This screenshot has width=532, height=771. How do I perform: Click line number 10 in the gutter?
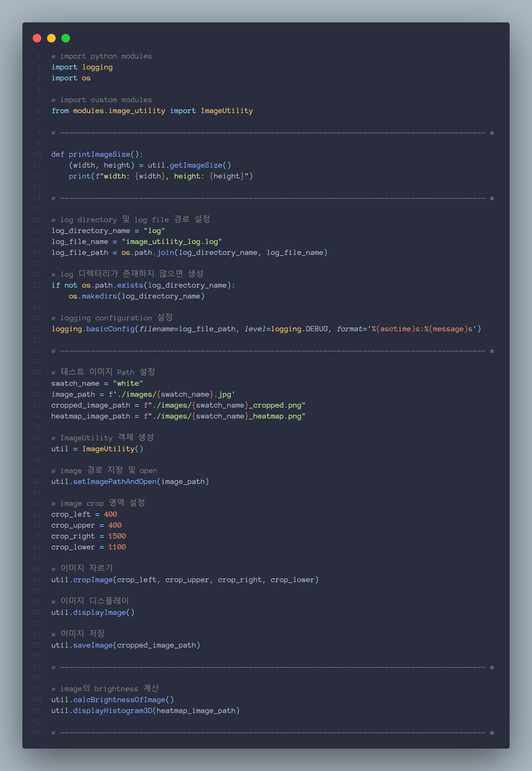[37, 154]
